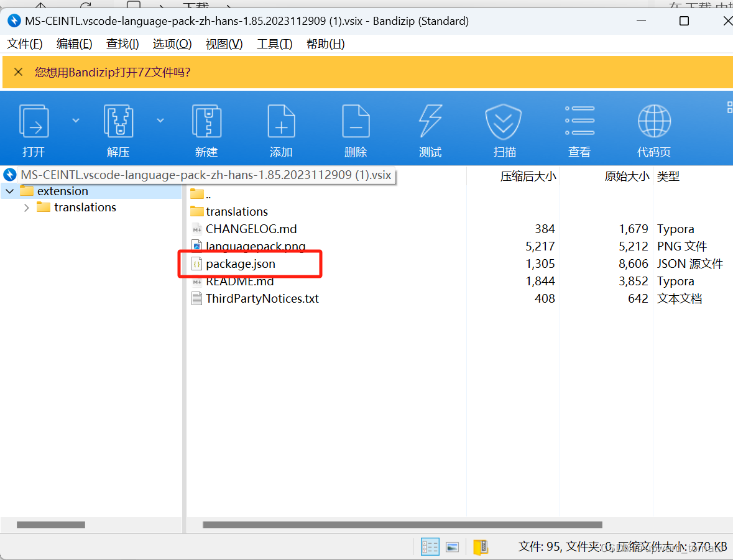Click the tree pane horizontal scrollbar

(51, 525)
